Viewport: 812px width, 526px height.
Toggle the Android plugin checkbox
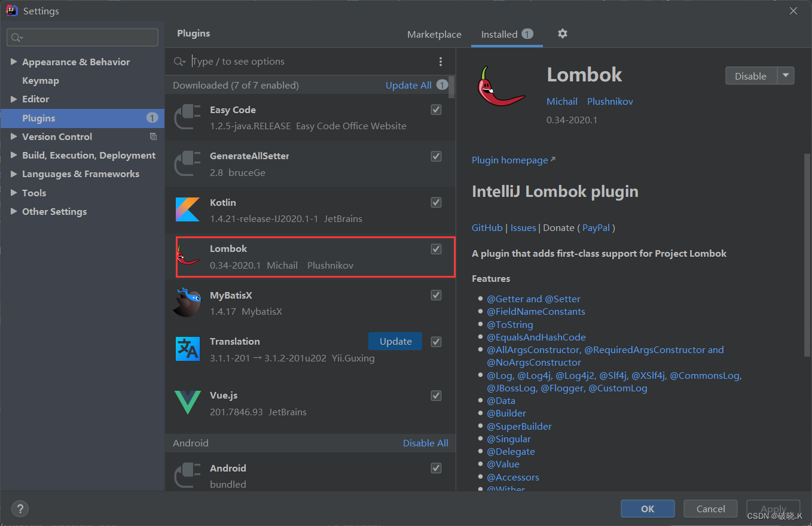(436, 468)
